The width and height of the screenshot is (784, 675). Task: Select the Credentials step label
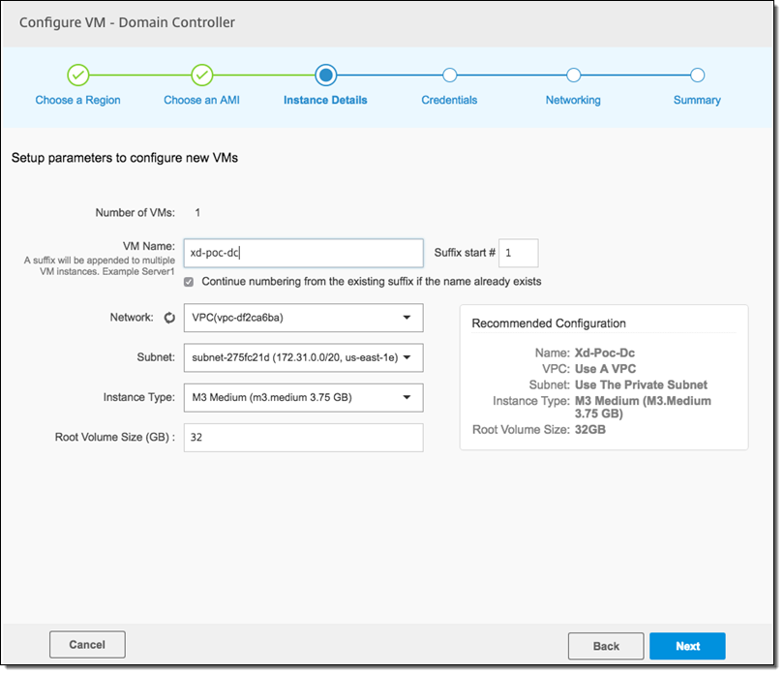coord(449,100)
